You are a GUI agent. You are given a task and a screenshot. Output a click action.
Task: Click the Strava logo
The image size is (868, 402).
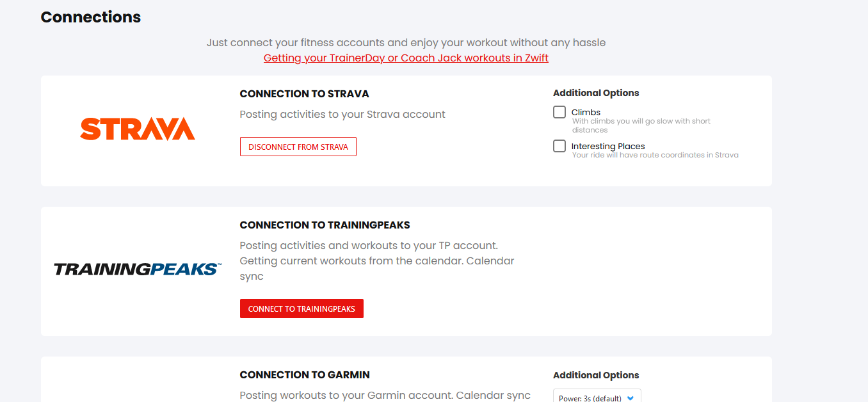point(137,129)
